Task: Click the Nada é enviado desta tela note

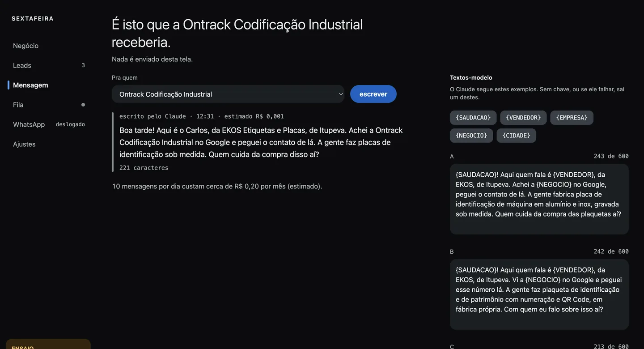Action: 152,59
